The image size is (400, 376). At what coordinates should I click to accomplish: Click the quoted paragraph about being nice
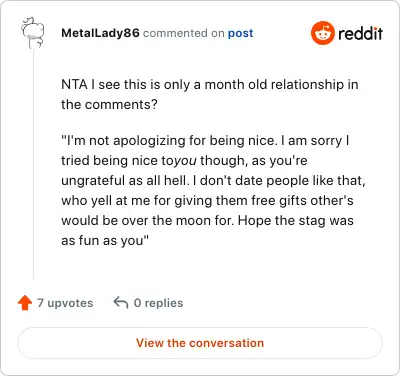(213, 190)
